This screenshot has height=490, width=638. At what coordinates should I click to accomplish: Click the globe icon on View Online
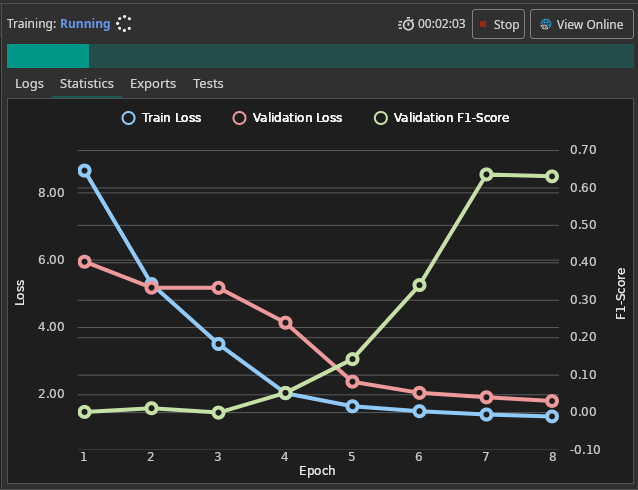coord(546,24)
